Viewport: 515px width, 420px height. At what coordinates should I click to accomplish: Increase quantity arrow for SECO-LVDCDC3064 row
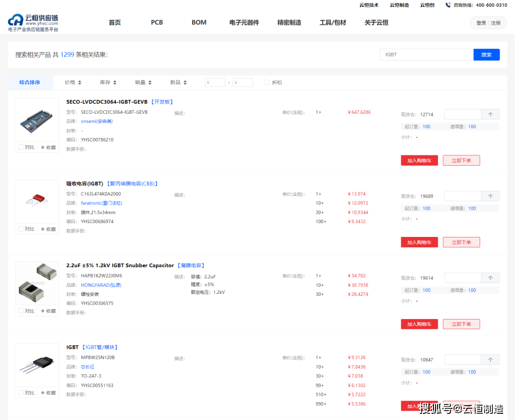coord(490,114)
